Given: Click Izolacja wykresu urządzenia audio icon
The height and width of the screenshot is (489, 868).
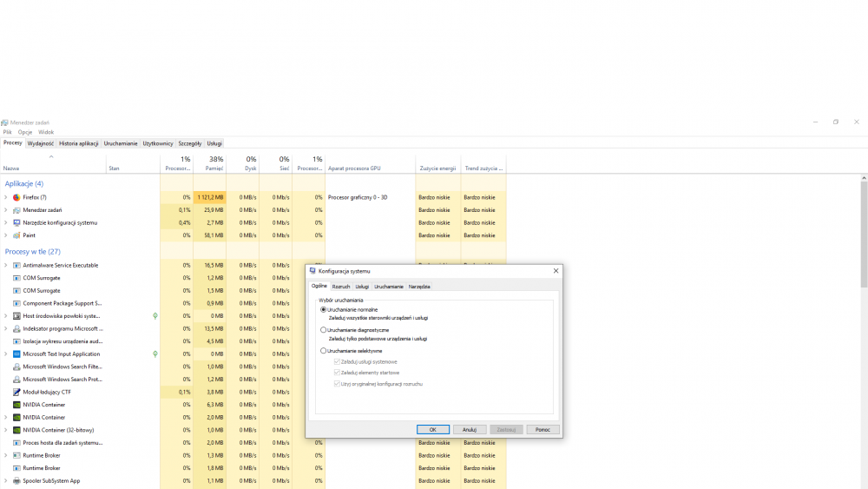Looking at the screenshot, I should [16, 341].
